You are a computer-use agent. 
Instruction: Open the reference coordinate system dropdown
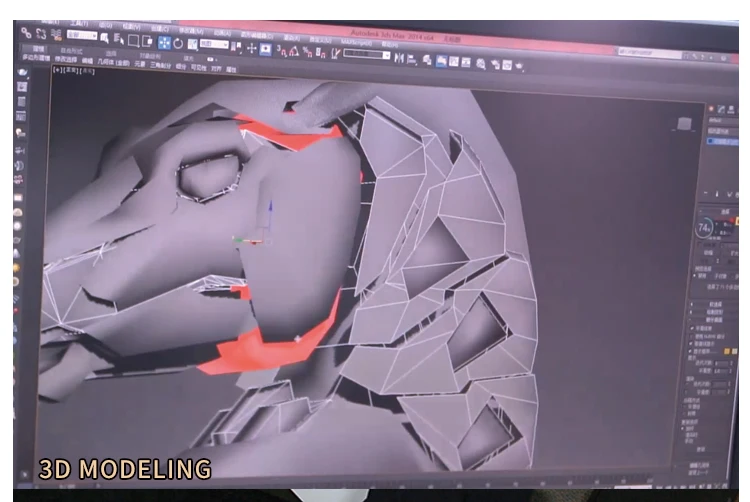tap(214, 44)
